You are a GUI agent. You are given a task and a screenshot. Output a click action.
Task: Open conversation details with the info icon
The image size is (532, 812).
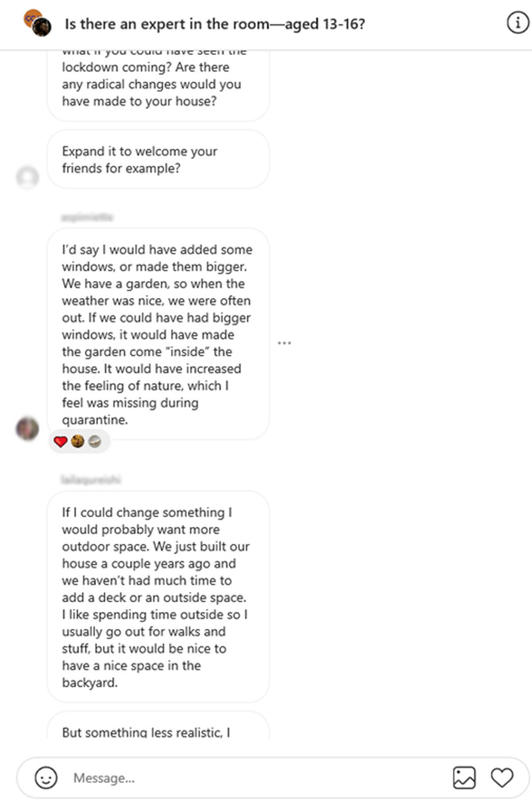[517, 23]
